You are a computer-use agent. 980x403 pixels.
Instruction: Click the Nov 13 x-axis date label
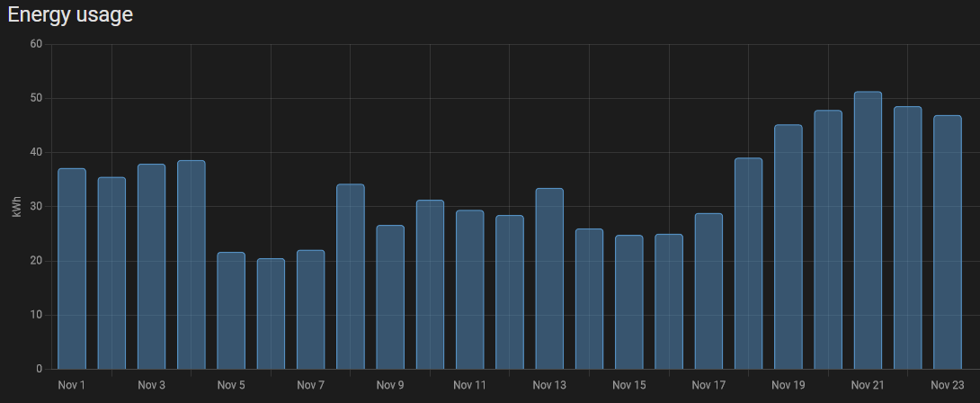[x=549, y=385]
